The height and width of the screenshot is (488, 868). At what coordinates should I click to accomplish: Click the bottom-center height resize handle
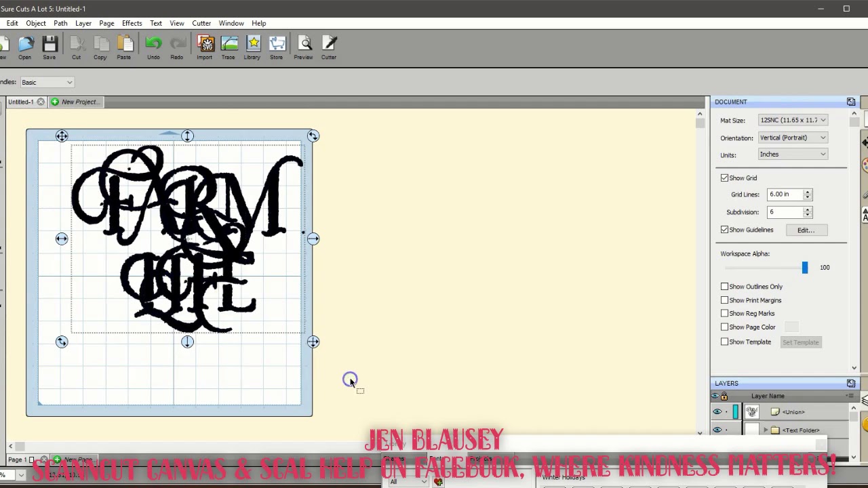click(187, 342)
